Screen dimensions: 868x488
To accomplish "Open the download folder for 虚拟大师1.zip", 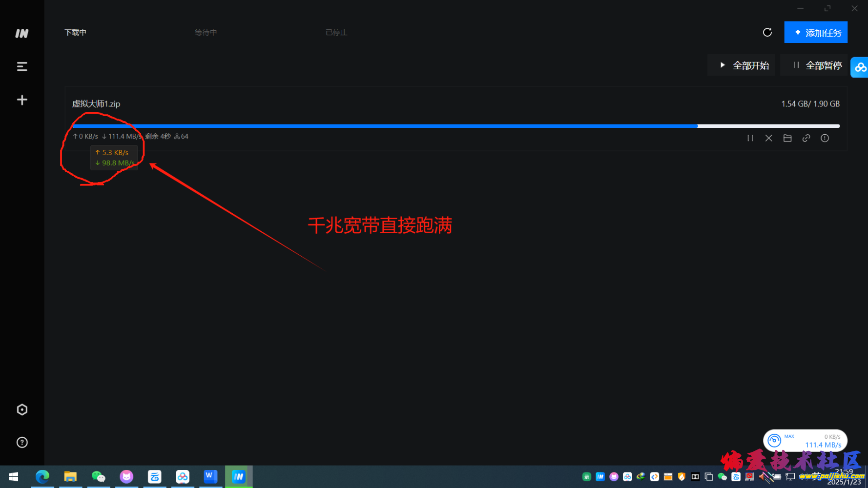I will 787,138.
